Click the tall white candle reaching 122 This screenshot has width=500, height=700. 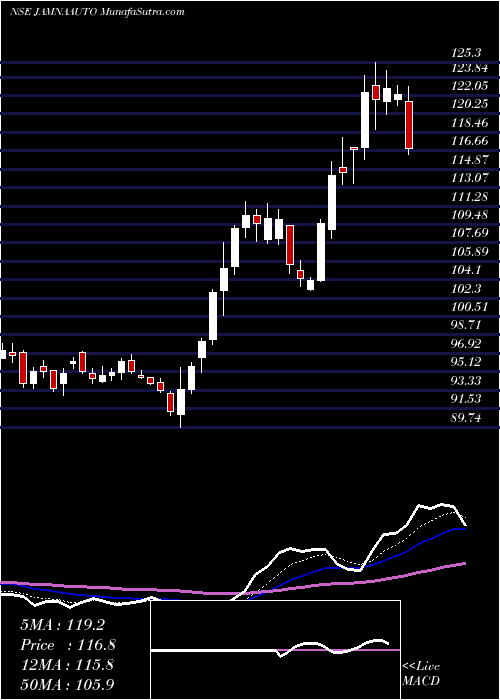(365, 120)
